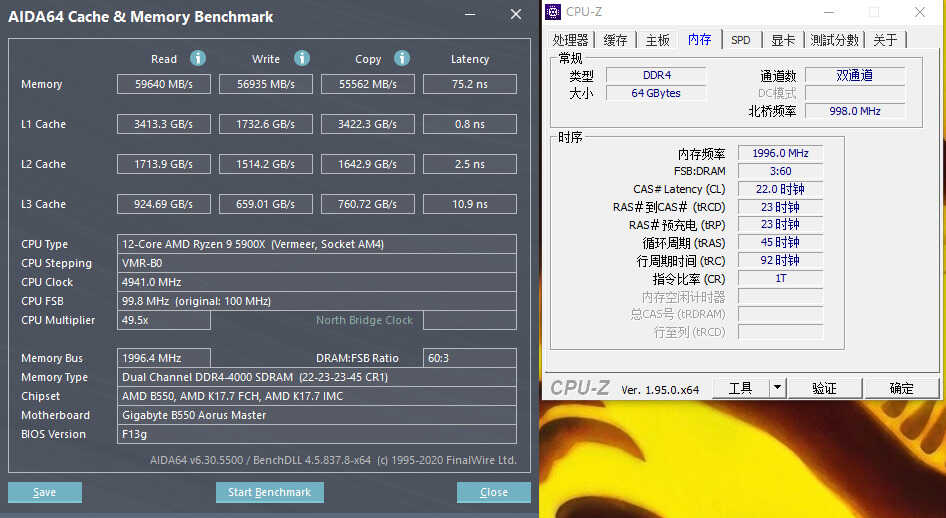Click the L3 Cache Latency value 10.9 ns

click(x=469, y=204)
